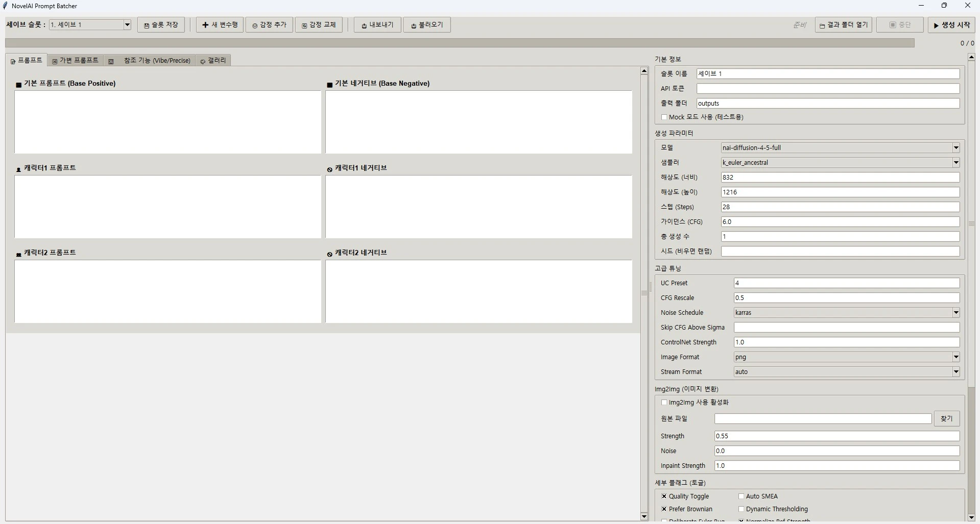Viewport: 980px width, 524px height.
Task: Click the 감정 교체 emotion swap icon
Action: [x=305, y=24]
